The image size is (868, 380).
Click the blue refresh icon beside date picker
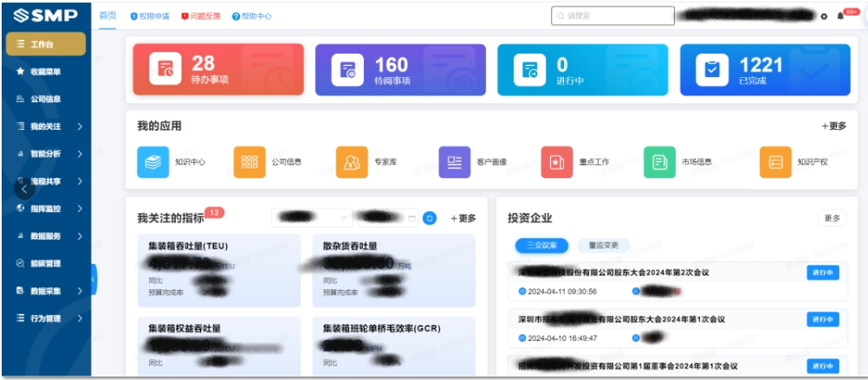(430, 218)
